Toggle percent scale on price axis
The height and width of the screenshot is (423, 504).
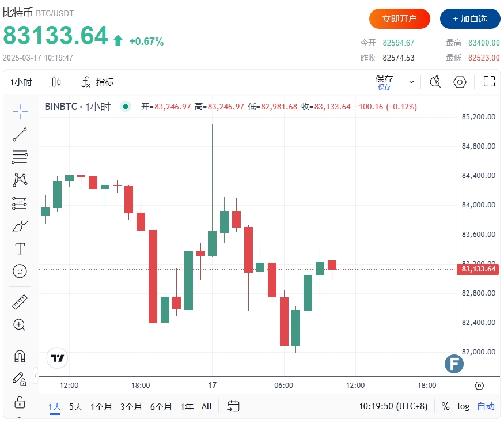[445, 406]
